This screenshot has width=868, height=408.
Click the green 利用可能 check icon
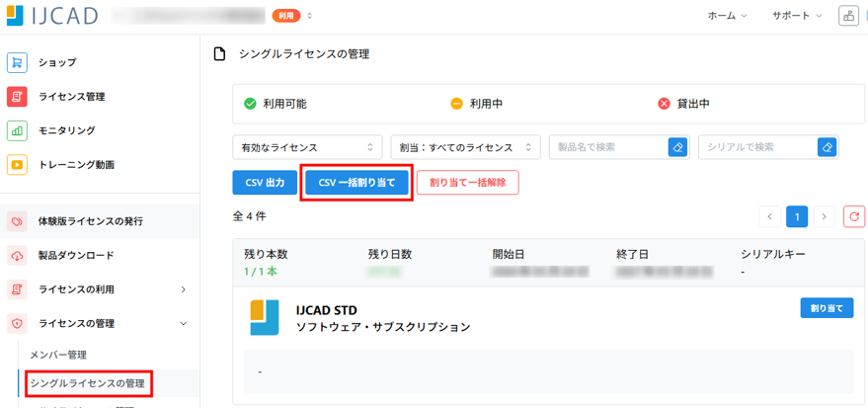pos(250,104)
